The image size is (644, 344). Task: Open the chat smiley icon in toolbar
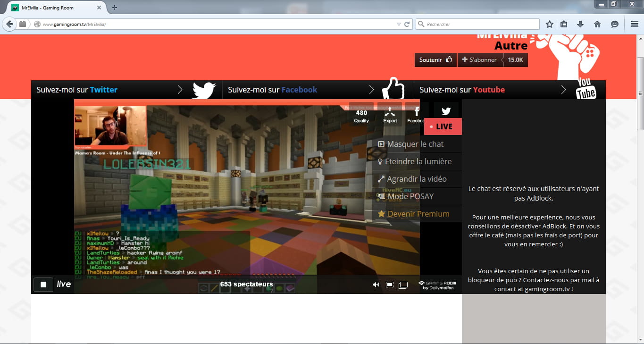pos(614,24)
